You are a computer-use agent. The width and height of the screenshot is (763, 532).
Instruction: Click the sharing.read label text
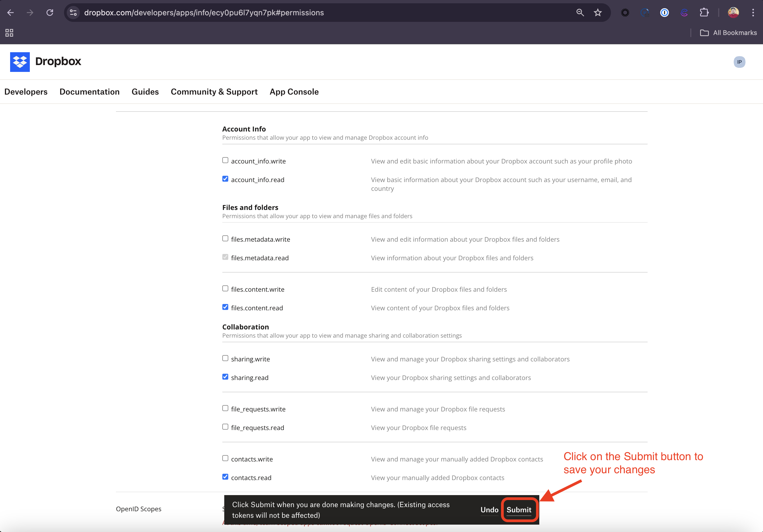(x=250, y=378)
